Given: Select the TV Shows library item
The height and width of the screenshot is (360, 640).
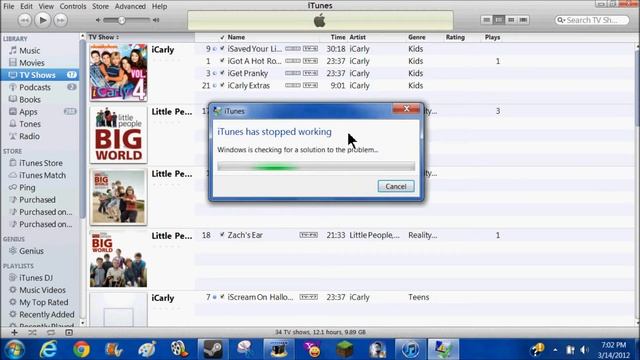Looking at the screenshot, I should 40,75.
